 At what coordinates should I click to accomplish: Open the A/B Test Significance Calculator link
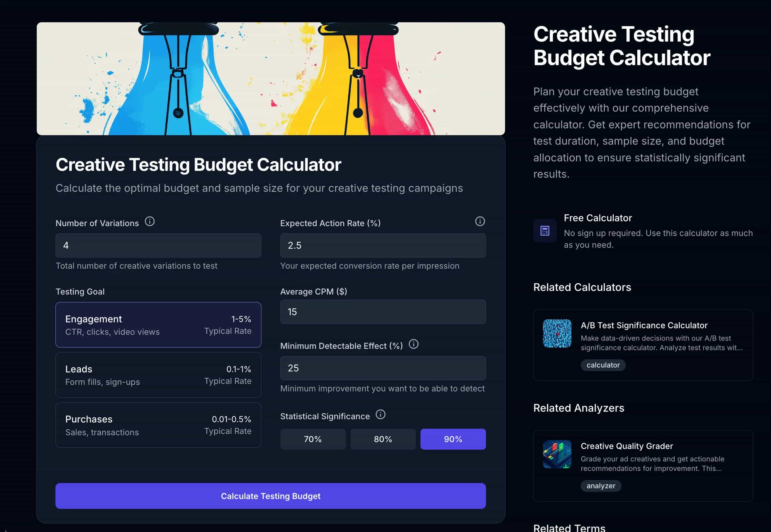644,325
